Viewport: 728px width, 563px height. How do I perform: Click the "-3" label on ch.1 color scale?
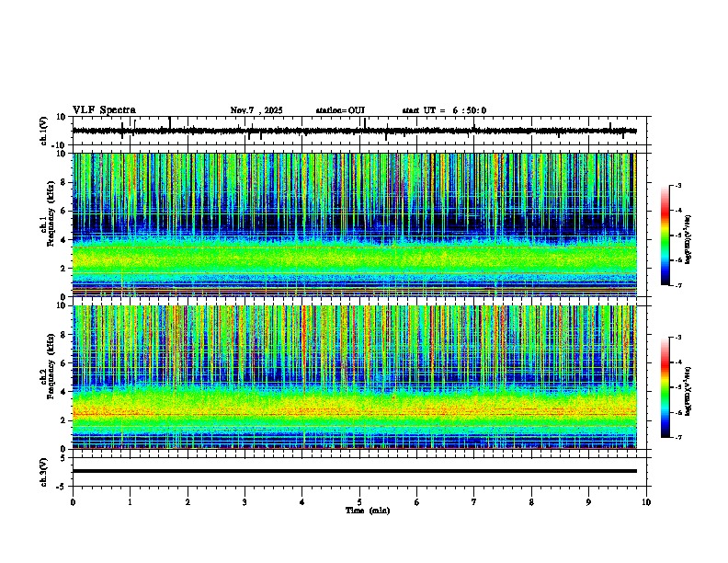(677, 185)
